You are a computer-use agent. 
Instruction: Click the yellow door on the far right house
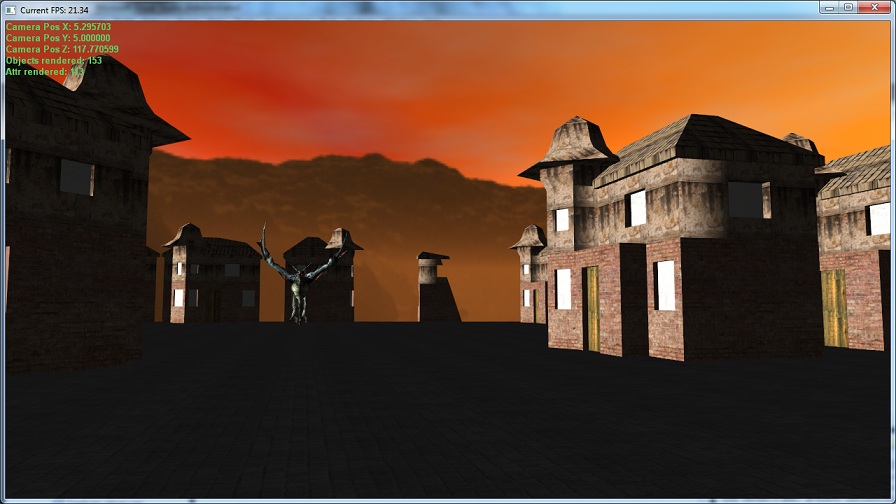pyautogui.click(x=833, y=308)
